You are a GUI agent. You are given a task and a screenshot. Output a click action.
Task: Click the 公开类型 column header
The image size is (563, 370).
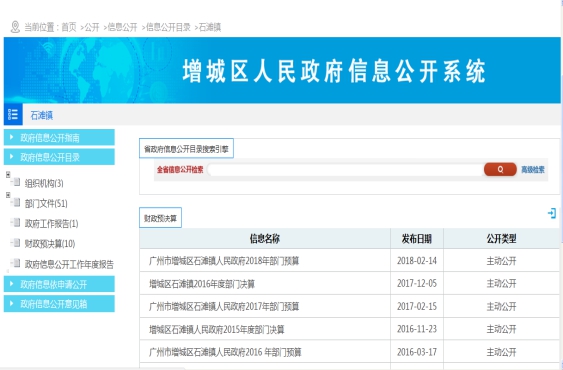click(501, 239)
